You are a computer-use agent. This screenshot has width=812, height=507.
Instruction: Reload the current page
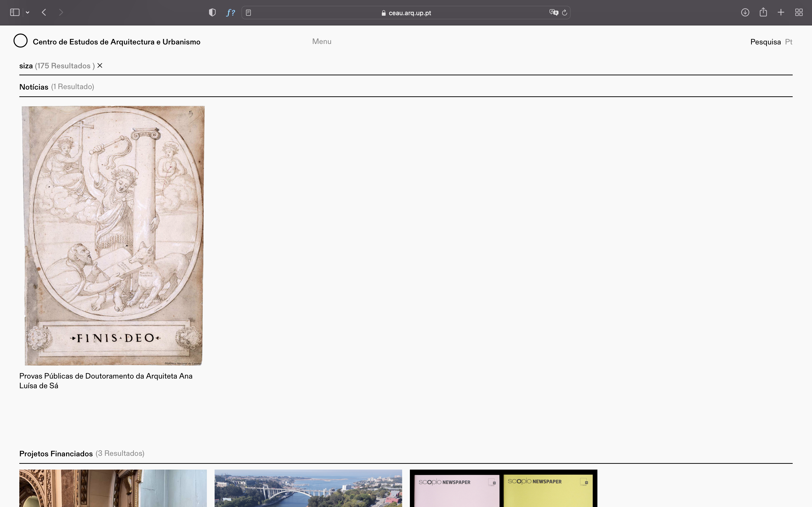click(564, 13)
